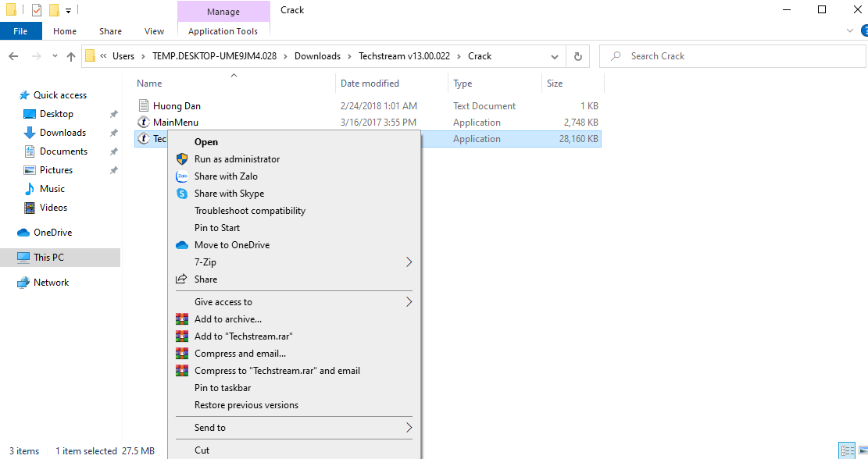This screenshot has width=868, height=459.
Task: Click the Skype icon in context menu
Action: click(182, 194)
